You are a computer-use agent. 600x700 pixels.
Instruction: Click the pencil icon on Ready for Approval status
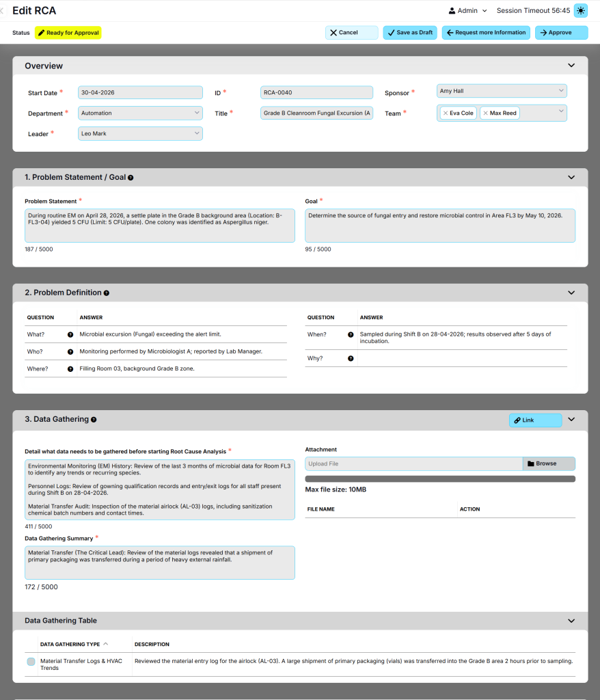tap(41, 33)
